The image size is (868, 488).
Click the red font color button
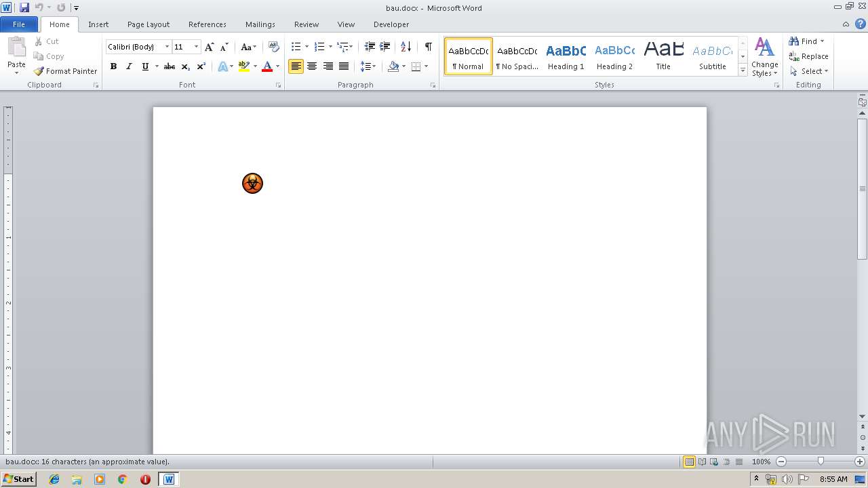pyautogui.click(x=267, y=66)
